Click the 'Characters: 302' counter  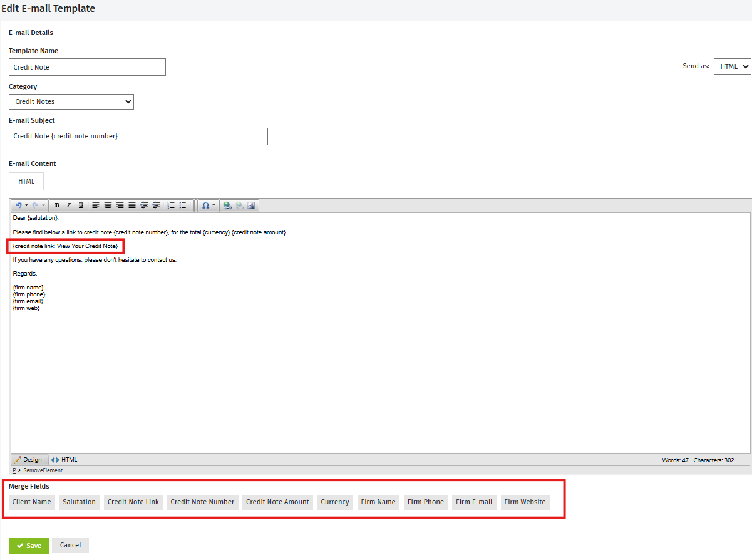coord(714,460)
